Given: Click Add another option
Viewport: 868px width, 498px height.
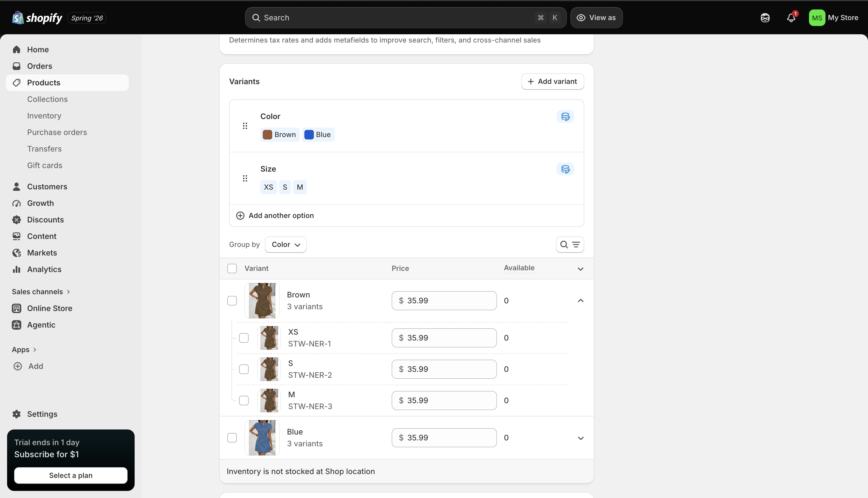Looking at the screenshot, I should tap(275, 216).
